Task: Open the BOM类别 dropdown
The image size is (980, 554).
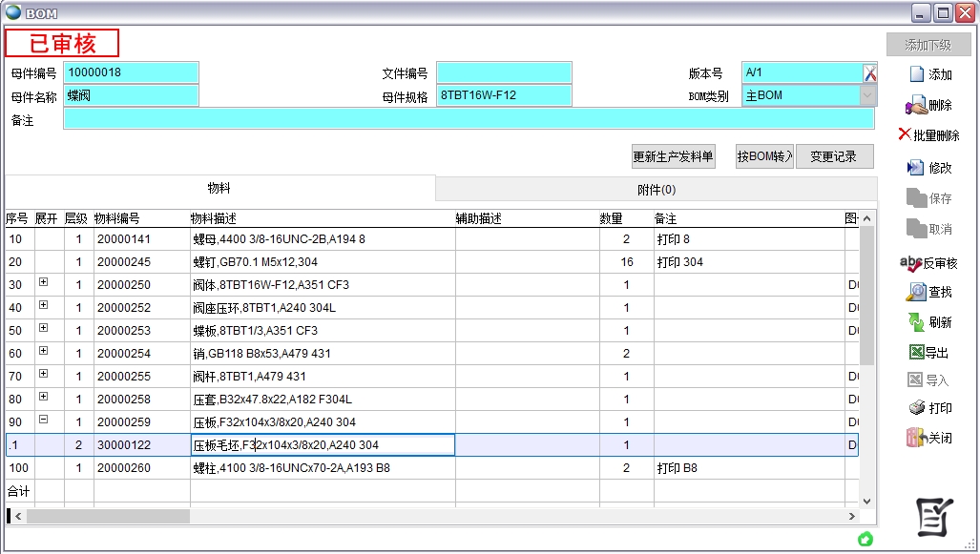Action: pyautogui.click(x=866, y=95)
